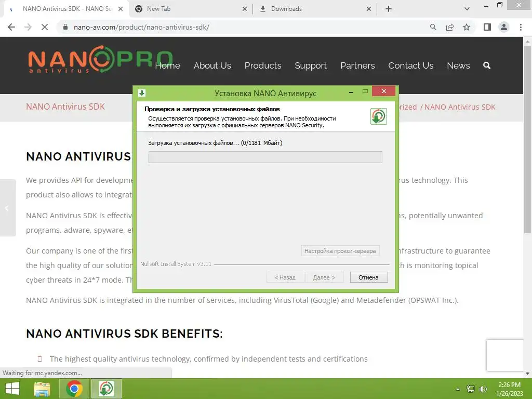532x399 pixels.
Task: Open Contact Us page
Action: click(411, 65)
